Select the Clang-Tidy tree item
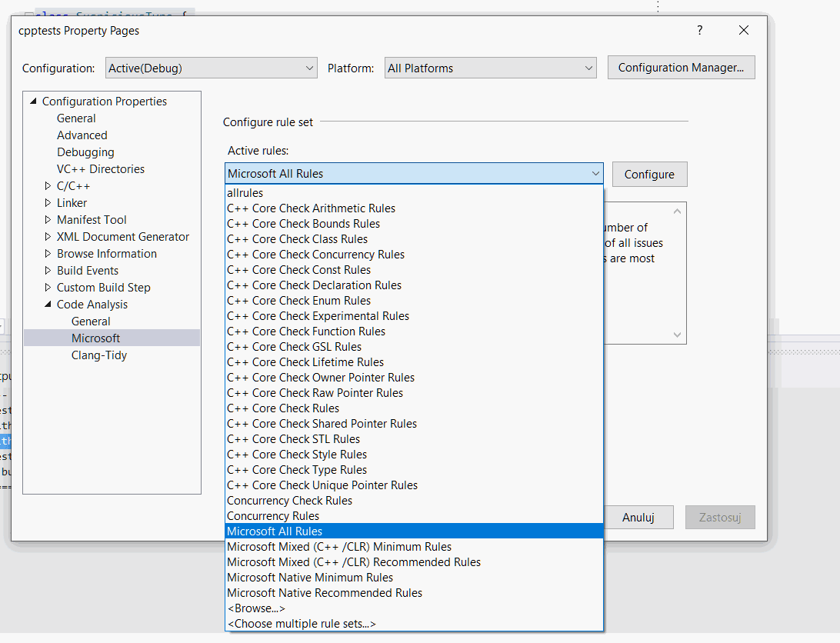The width and height of the screenshot is (840, 643). (x=99, y=355)
